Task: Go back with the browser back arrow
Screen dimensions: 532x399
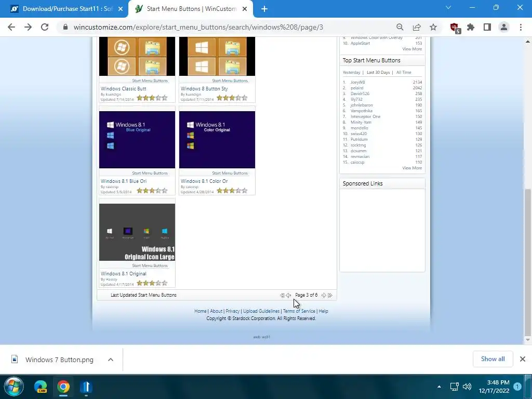Action: click(11, 27)
